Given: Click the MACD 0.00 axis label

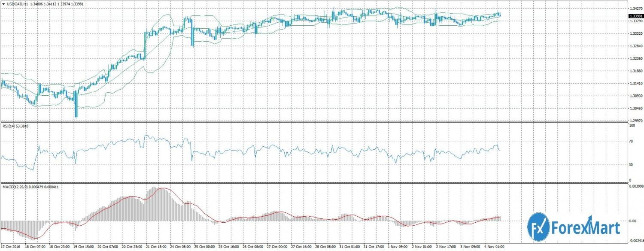Looking at the screenshot, I should pos(632,221).
